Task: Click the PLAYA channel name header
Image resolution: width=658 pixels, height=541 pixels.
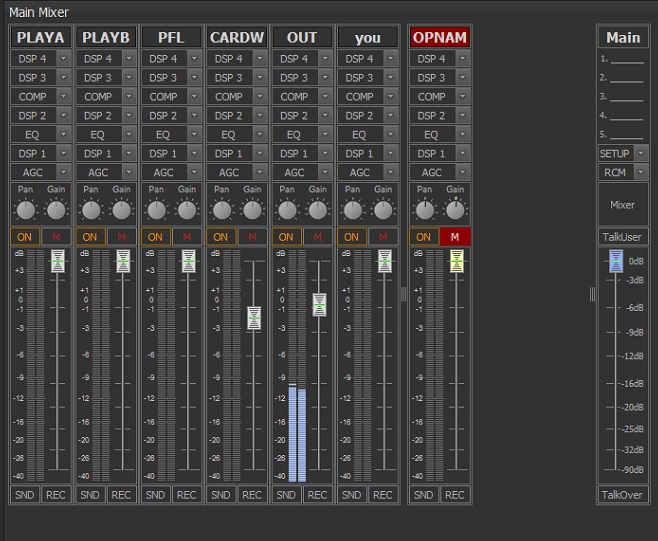Action: [41, 38]
